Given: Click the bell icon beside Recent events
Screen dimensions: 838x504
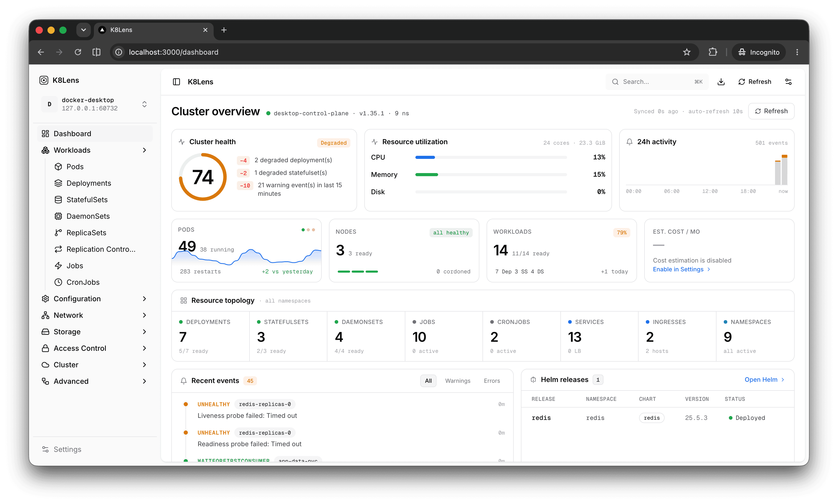Looking at the screenshot, I should pyautogui.click(x=183, y=381).
